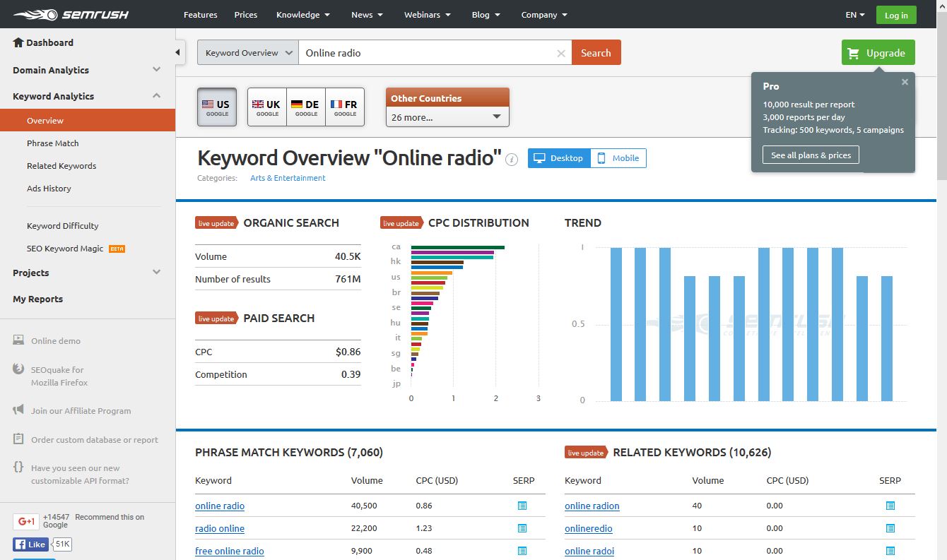The image size is (947, 560).
Task: Close the Pro plan tooltip
Action: [x=905, y=82]
